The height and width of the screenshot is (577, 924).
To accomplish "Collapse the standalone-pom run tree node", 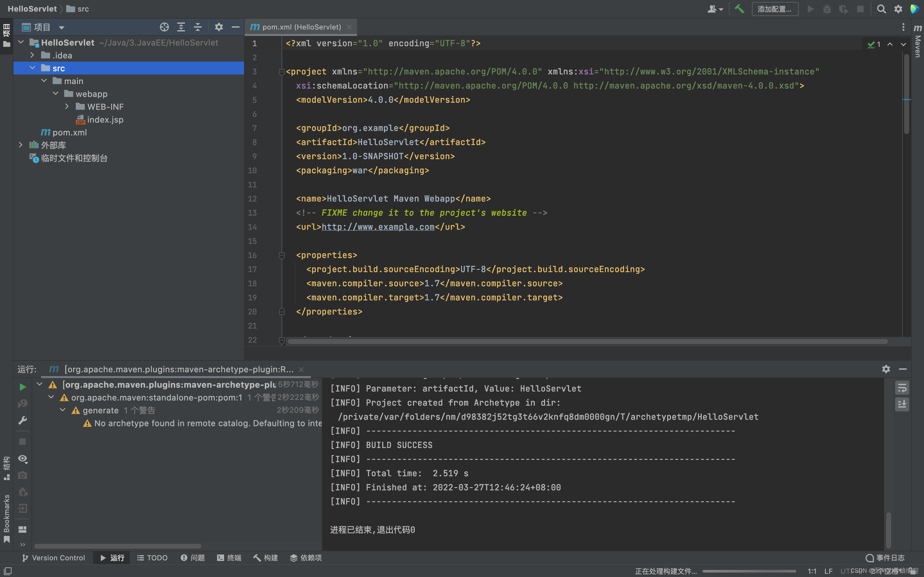I will tap(51, 397).
